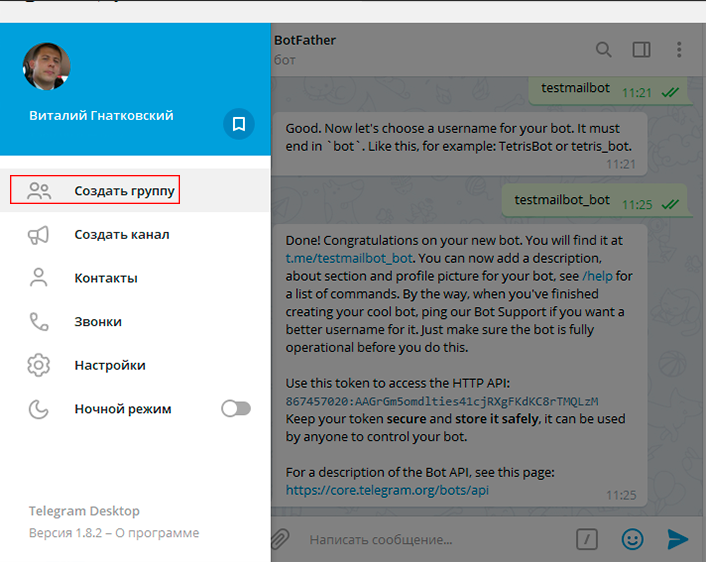Click the megaphone channel icon
The image size is (706, 562).
click(x=39, y=235)
